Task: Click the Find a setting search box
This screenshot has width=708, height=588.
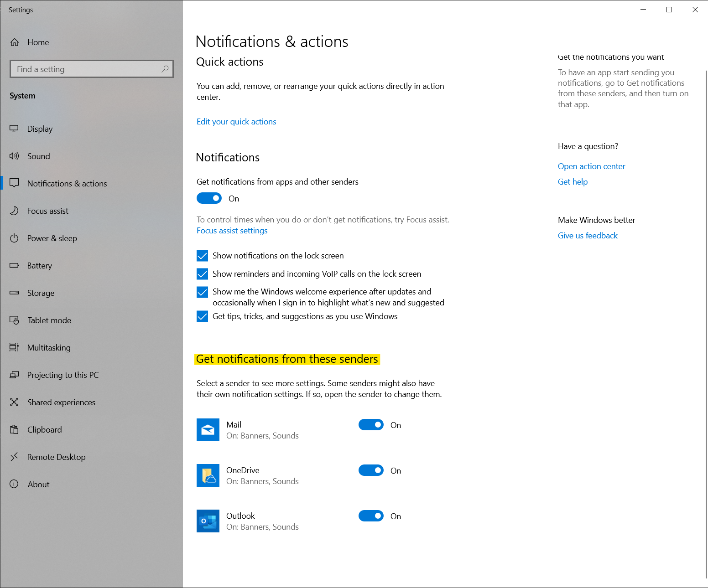Action: (91, 69)
